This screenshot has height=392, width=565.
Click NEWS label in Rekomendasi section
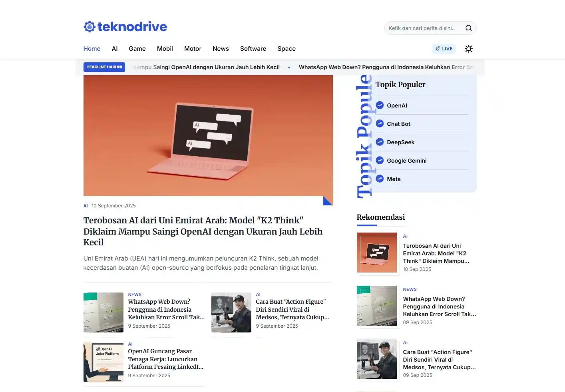[x=410, y=289]
